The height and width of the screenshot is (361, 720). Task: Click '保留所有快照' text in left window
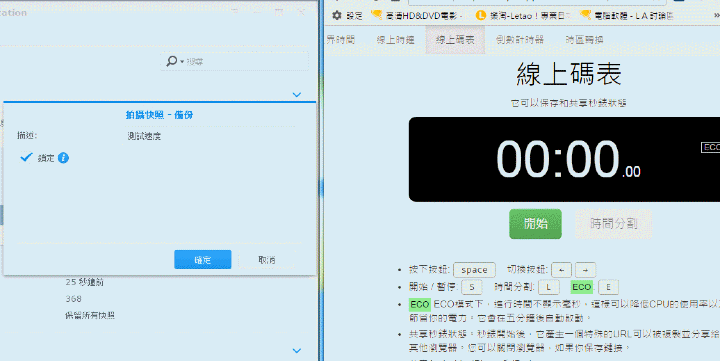pos(90,316)
